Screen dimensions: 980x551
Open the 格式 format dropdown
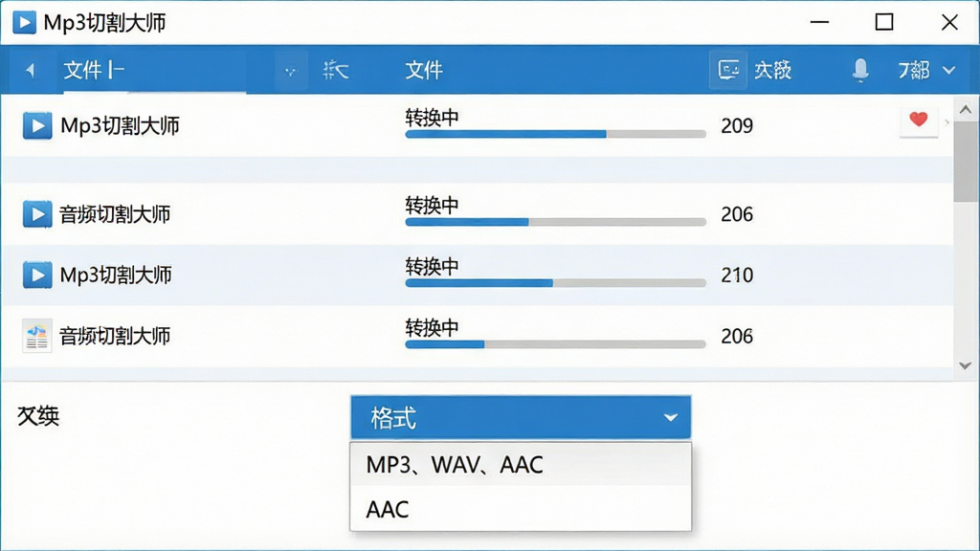(x=521, y=417)
